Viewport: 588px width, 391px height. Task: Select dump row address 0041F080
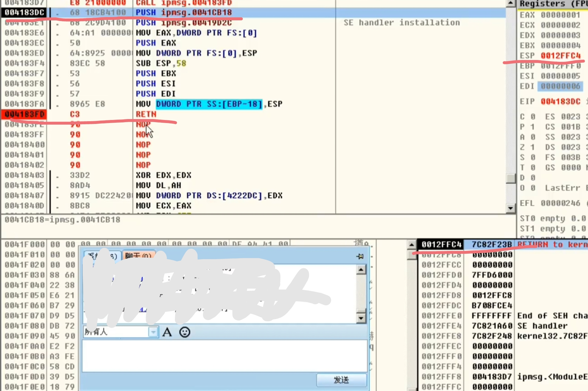coord(25,326)
